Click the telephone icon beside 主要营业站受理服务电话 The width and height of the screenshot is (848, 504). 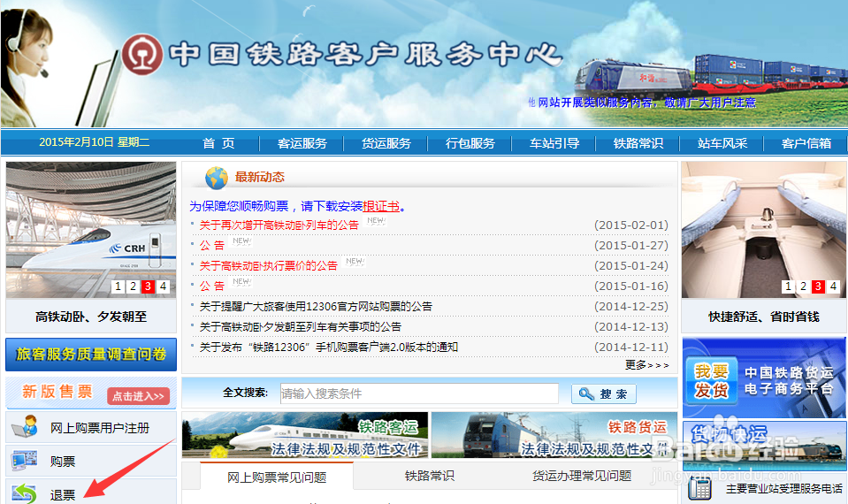[x=699, y=488]
